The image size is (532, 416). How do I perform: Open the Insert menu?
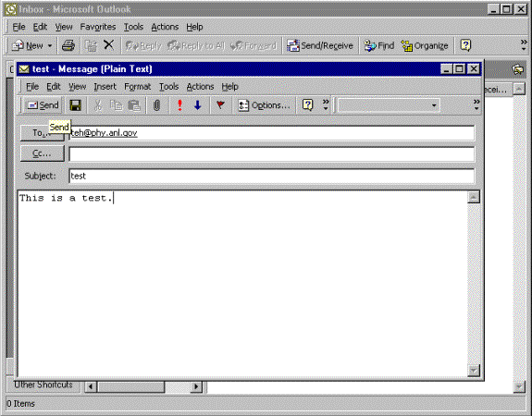pos(105,87)
